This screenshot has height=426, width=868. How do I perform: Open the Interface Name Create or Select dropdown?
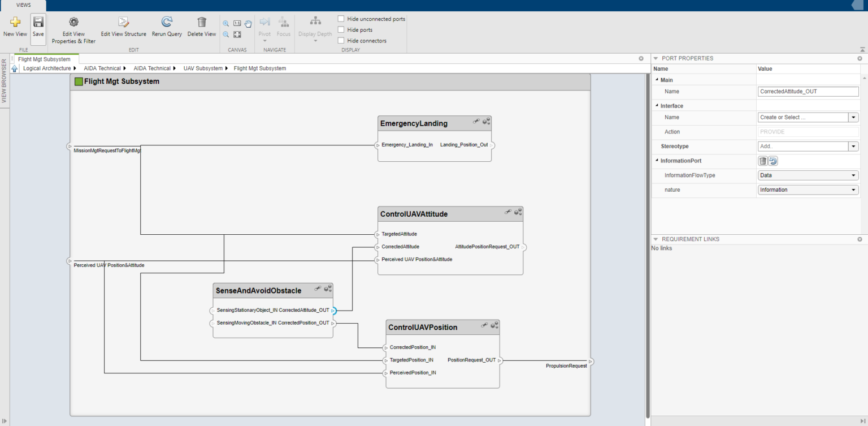853,117
